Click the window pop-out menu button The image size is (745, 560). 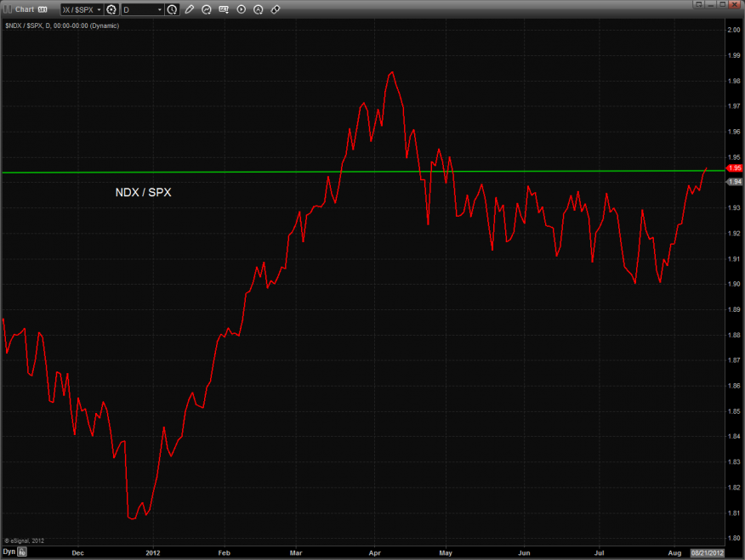[697, 5]
